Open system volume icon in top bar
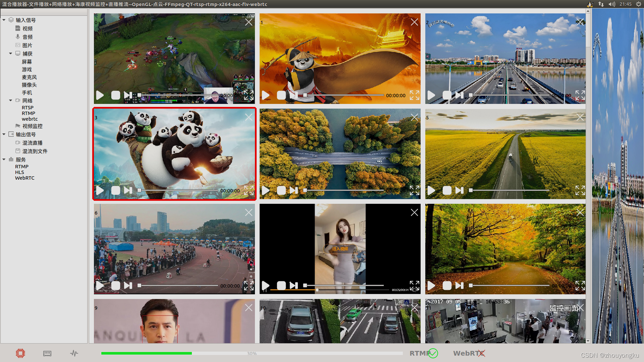The width and height of the screenshot is (644, 362). coord(612,4)
